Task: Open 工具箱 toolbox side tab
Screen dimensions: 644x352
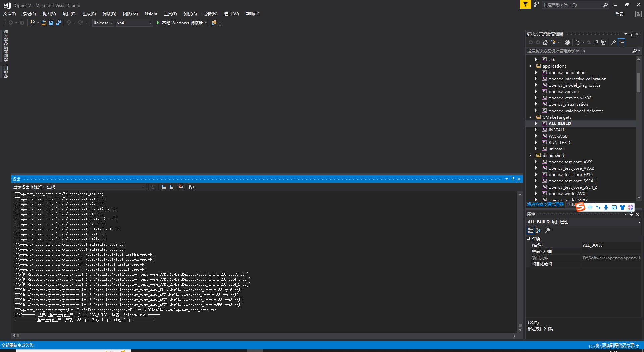Action: coord(6,72)
